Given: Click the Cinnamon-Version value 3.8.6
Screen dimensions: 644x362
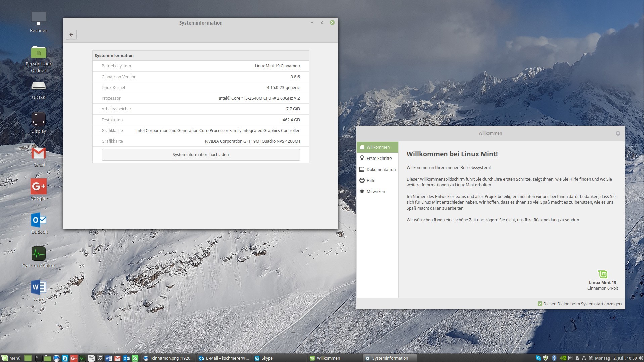Looking at the screenshot, I should click(295, 77).
